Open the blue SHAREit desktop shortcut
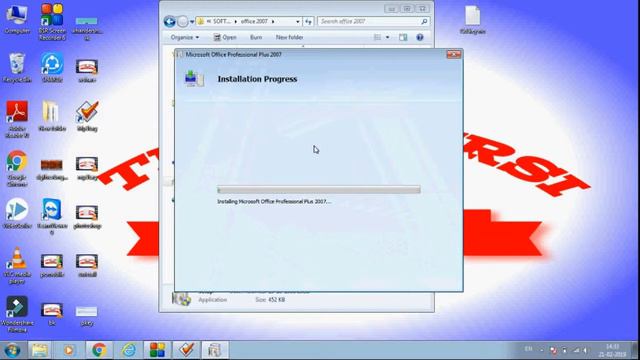Screen dimensions: 640x360 [x=52, y=68]
